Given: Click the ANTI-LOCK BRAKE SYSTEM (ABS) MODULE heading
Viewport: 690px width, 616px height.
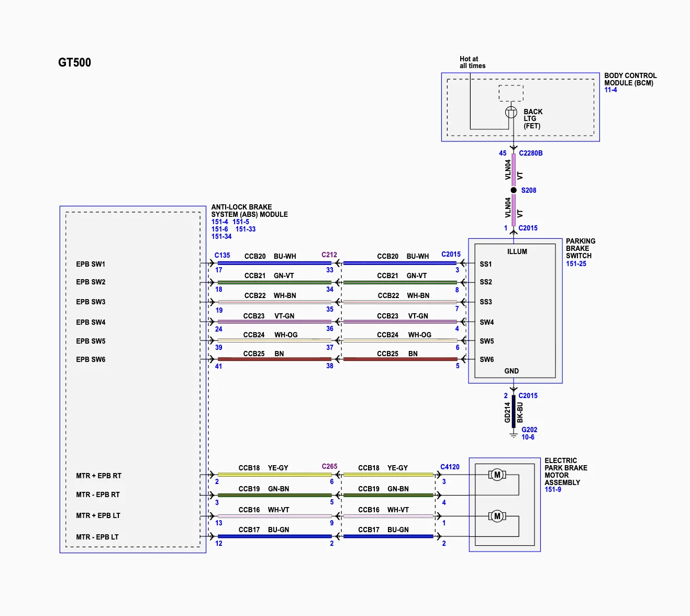Looking at the screenshot, I should tap(250, 211).
